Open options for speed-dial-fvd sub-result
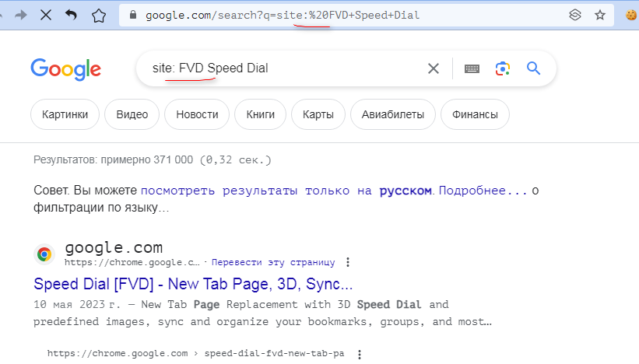The width and height of the screenshot is (639, 364). pos(360,354)
